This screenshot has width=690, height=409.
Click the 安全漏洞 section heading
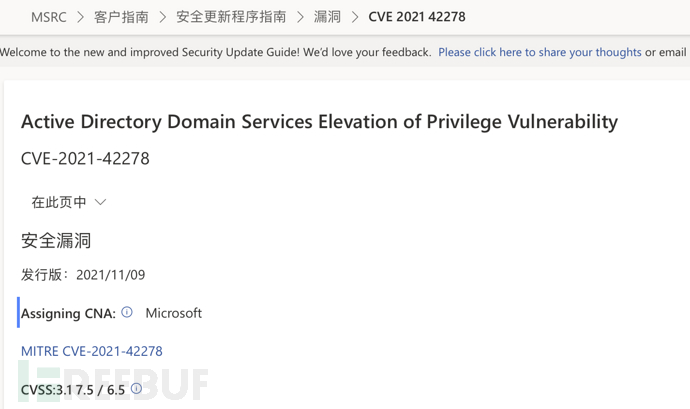pyautogui.click(x=56, y=240)
